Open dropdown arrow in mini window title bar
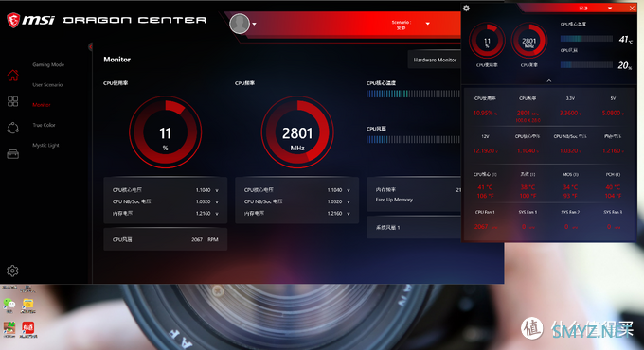 (x=610, y=9)
